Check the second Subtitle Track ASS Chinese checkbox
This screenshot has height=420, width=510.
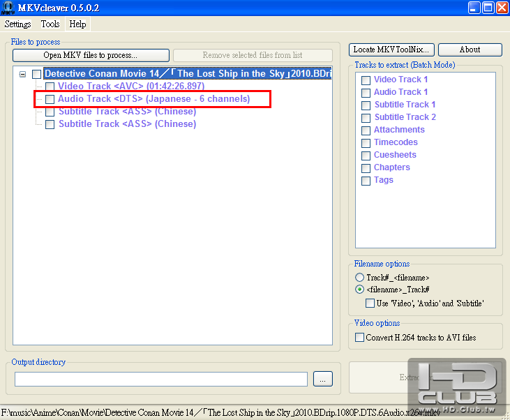(50, 124)
